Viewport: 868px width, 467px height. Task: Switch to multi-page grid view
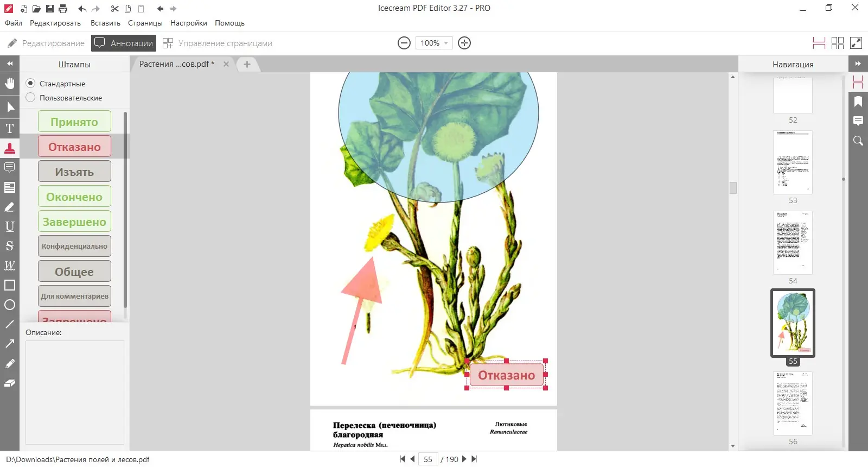coord(838,43)
